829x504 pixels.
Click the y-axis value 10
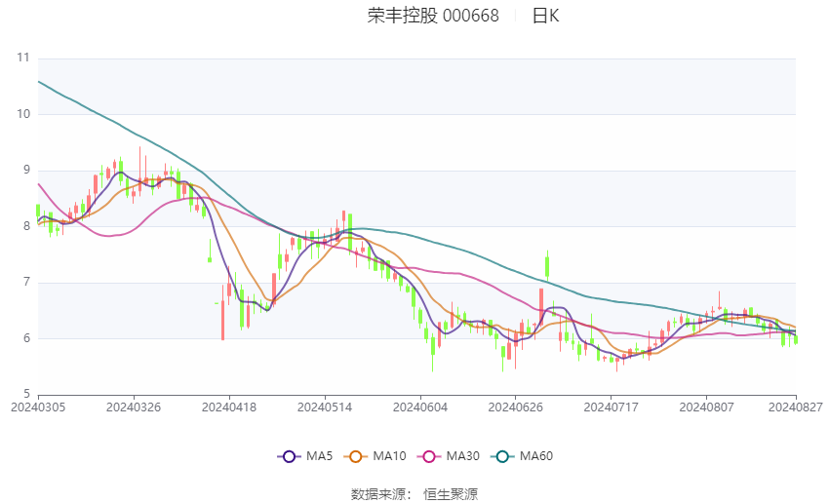(x=23, y=114)
